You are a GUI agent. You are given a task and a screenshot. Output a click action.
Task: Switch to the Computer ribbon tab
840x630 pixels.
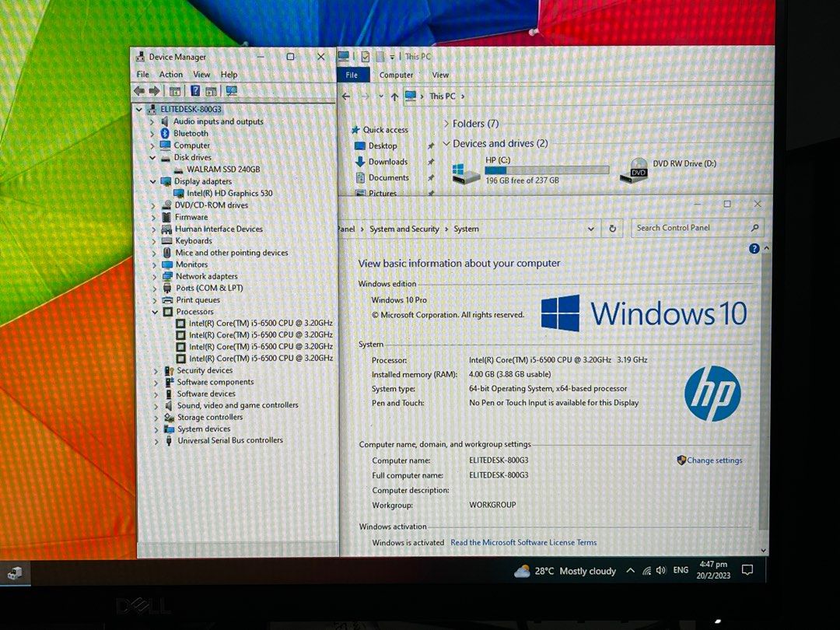click(396, 75)
